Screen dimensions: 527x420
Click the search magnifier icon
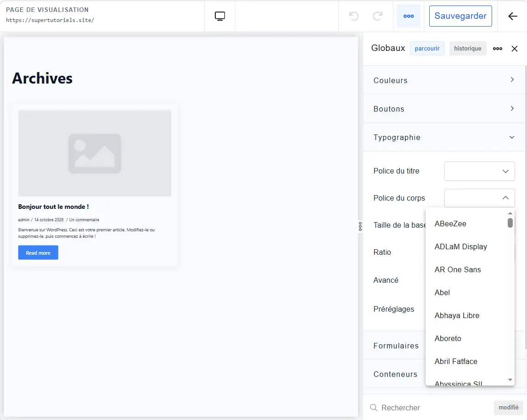[373, 408]
